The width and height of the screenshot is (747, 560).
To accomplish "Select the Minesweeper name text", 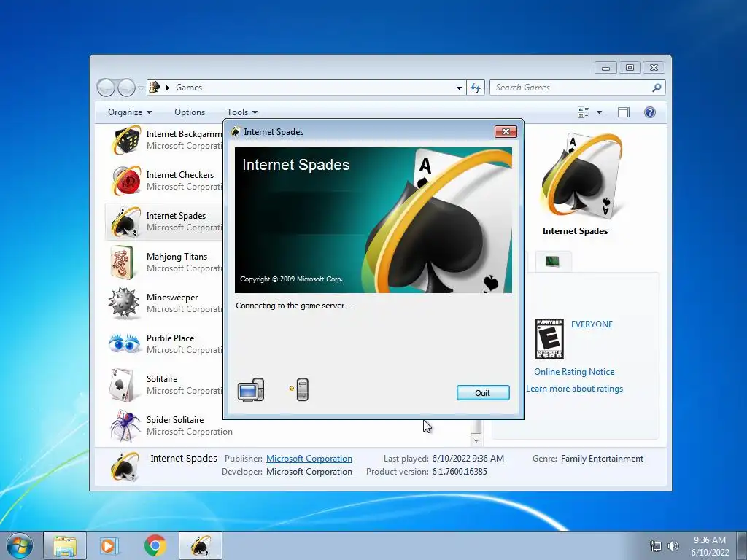I will (x=172, y=297).
